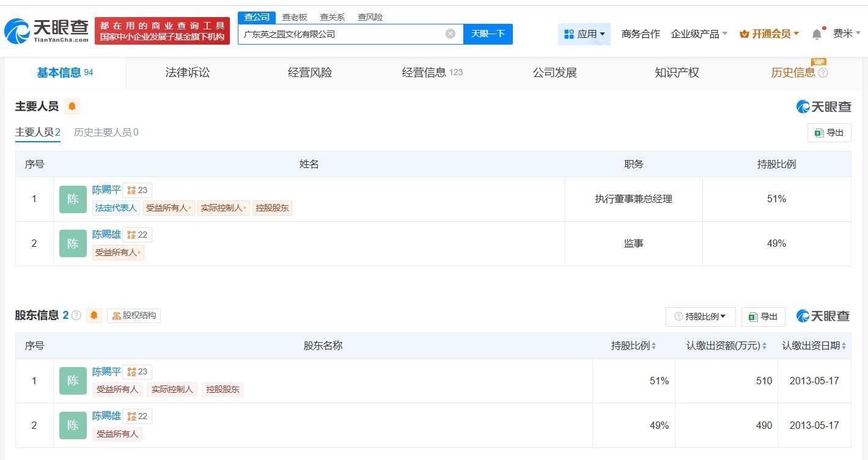
Task: Click 陈赐平 avatar in 主要人员 table
Action: coord(73,199)
